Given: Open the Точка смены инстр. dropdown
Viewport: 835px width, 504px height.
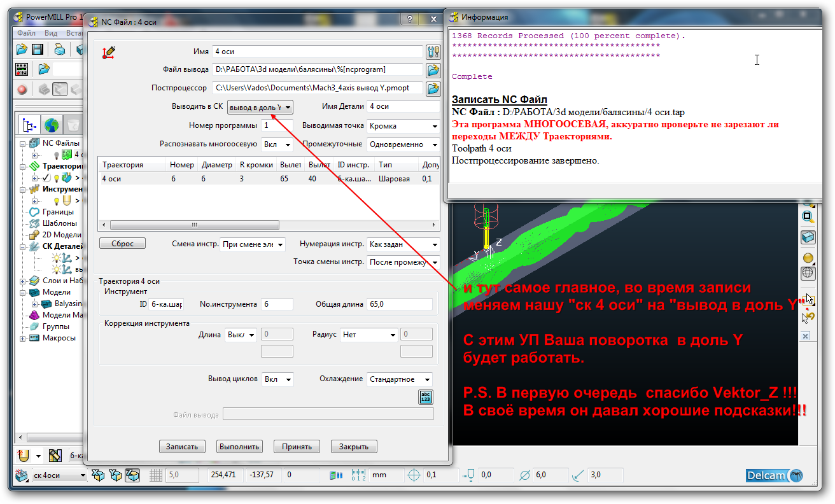Looking at the screenshot, I should pyautogui.click(x=403, y=262).
